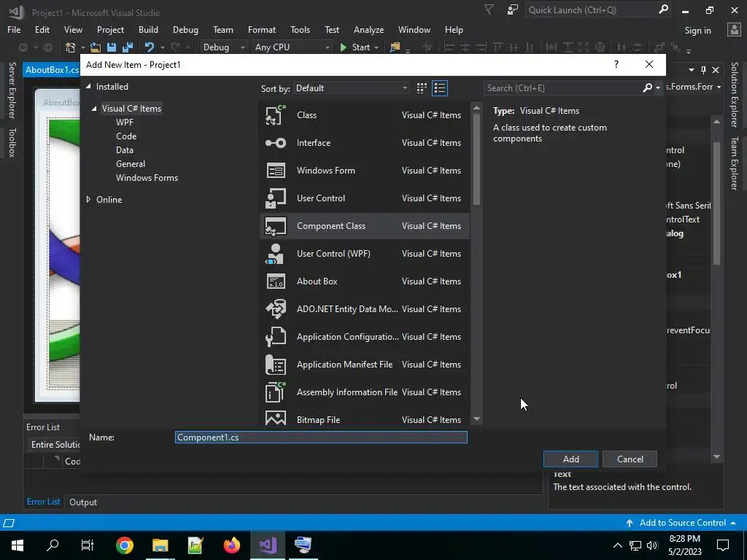Viewport: 747px width, 560px height.
Task: Select the AboutBox1.cs document tab
Action: 52,69
